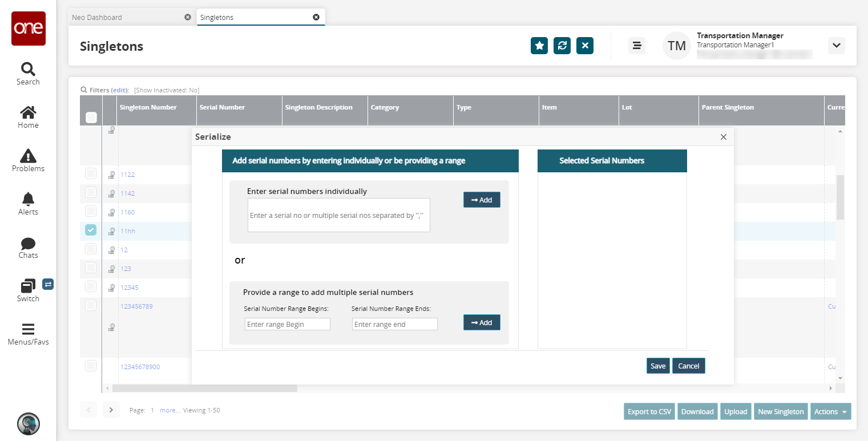The image size is (868, 441).
Task: Click the hierarchy icon in row 12345
Action: point(112,288)
